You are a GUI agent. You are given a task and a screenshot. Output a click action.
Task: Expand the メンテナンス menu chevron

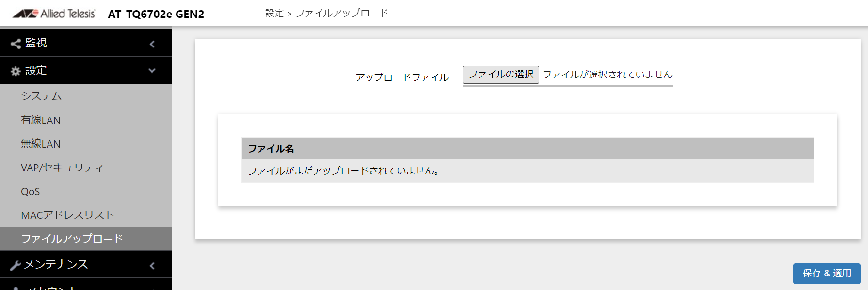[x=152, y=265]
